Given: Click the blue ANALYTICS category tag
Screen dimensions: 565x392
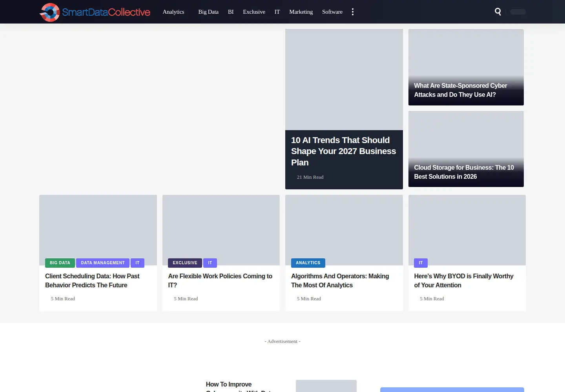Looking at the screenshot, I should [x=308, y=263].
